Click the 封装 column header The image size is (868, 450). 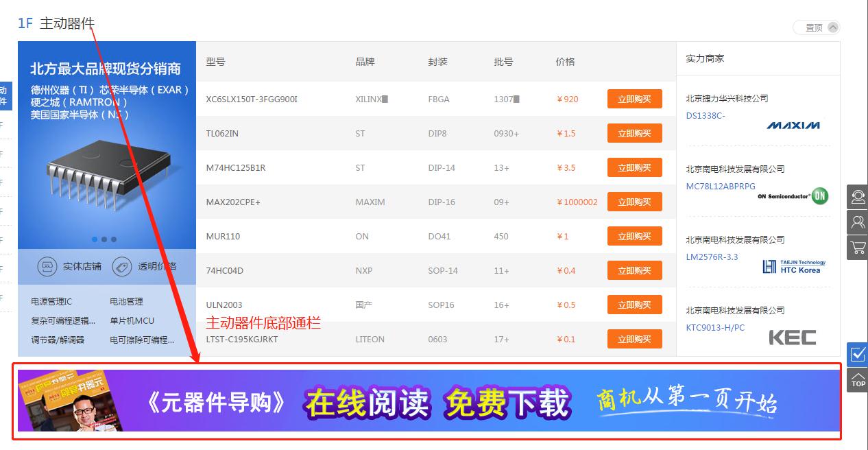(438, 62)
